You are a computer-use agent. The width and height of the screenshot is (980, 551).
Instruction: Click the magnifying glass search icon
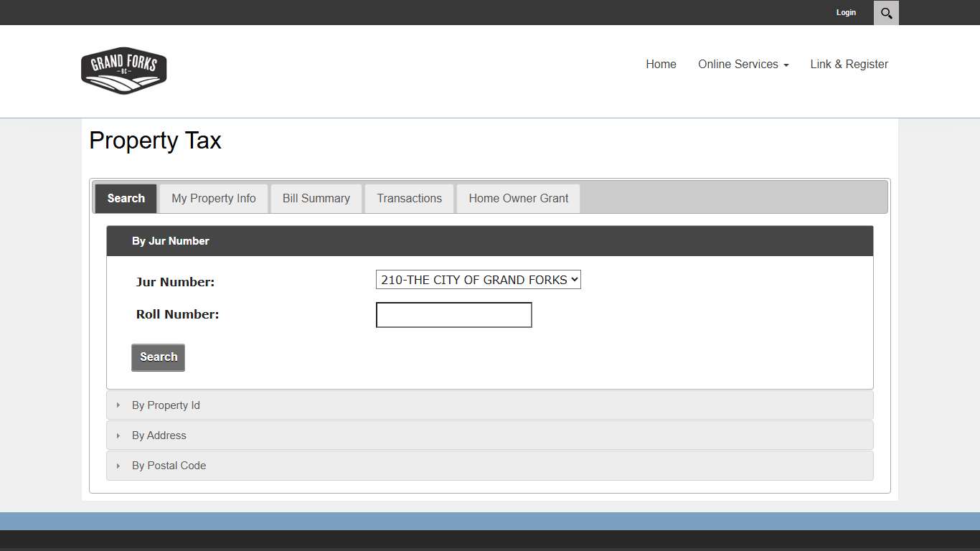tap(886, 12)
